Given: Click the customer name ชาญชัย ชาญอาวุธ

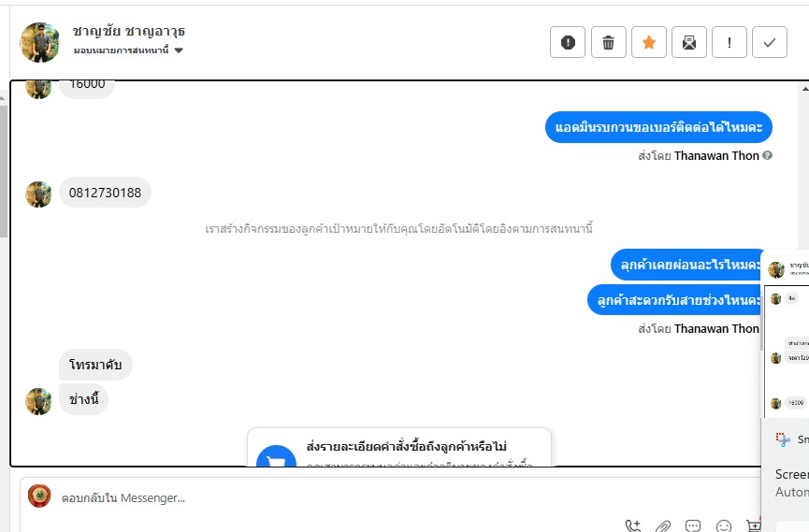Looking at the screenshot, I should (x=129, y=32).
